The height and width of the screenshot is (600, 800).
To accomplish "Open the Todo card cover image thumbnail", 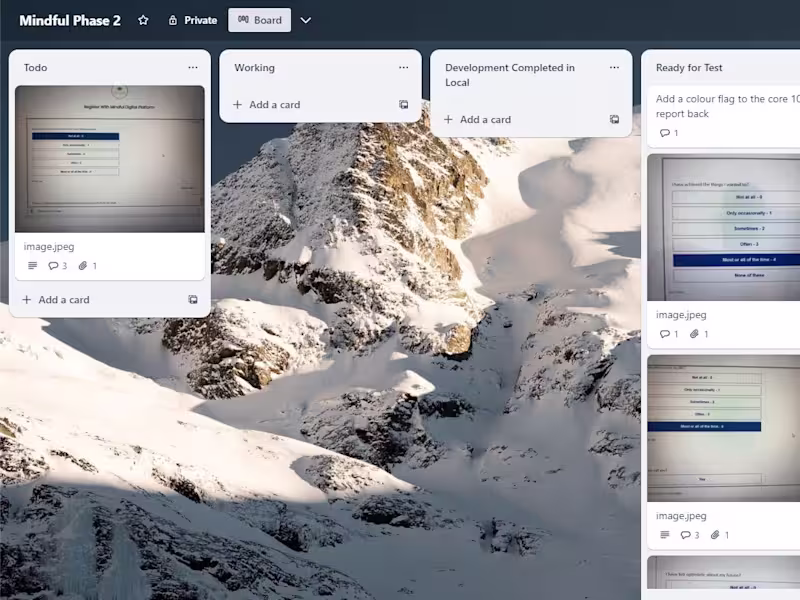I will pos(110,159).
